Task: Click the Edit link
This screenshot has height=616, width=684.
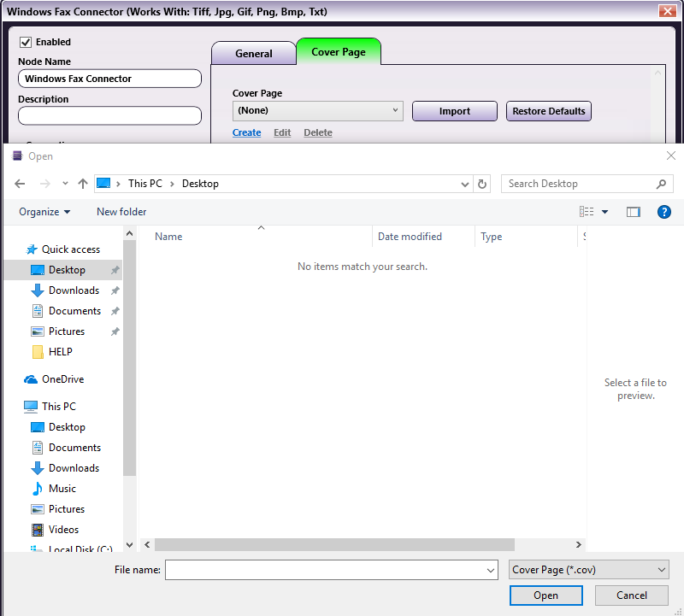Action: [x=282, y=132]
